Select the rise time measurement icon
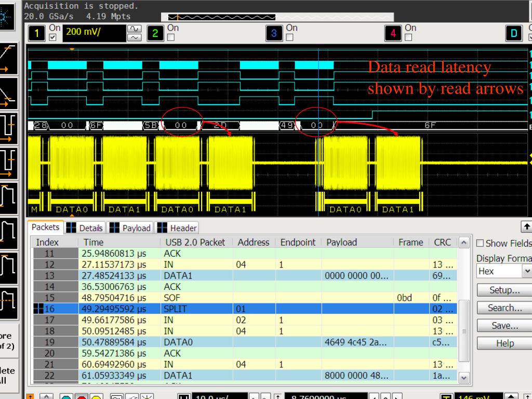 8,59
